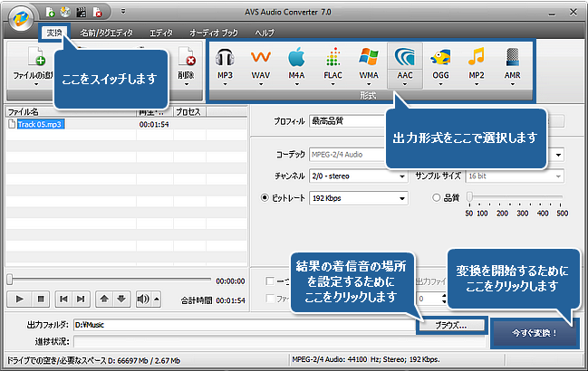The image size is (588, 371).
Task: Click the ファイルの追加 add file icon
Action: 37,56
